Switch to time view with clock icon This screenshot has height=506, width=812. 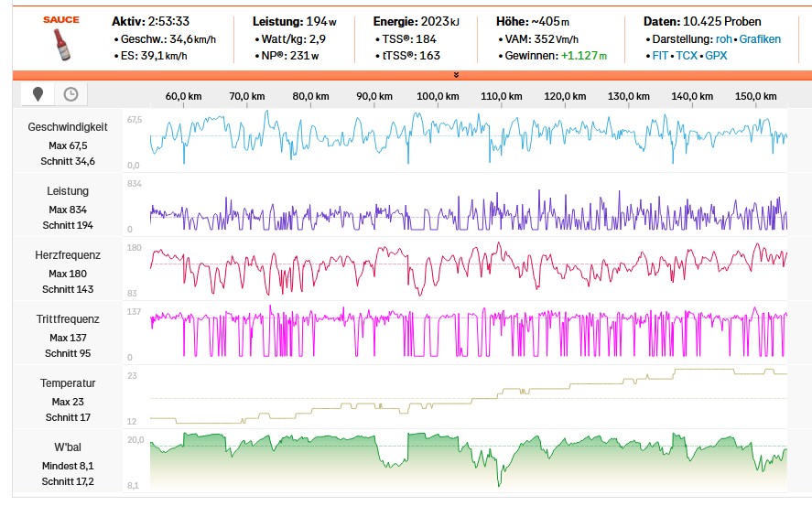70,94
